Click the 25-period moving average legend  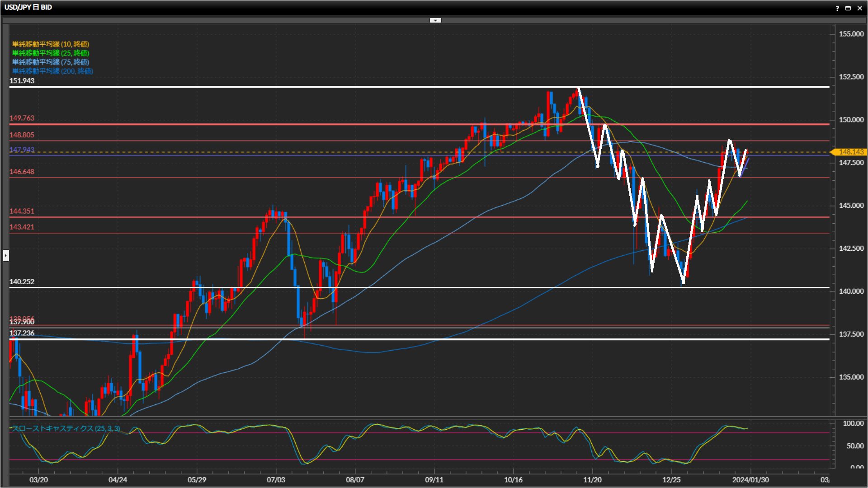(51, 53)
